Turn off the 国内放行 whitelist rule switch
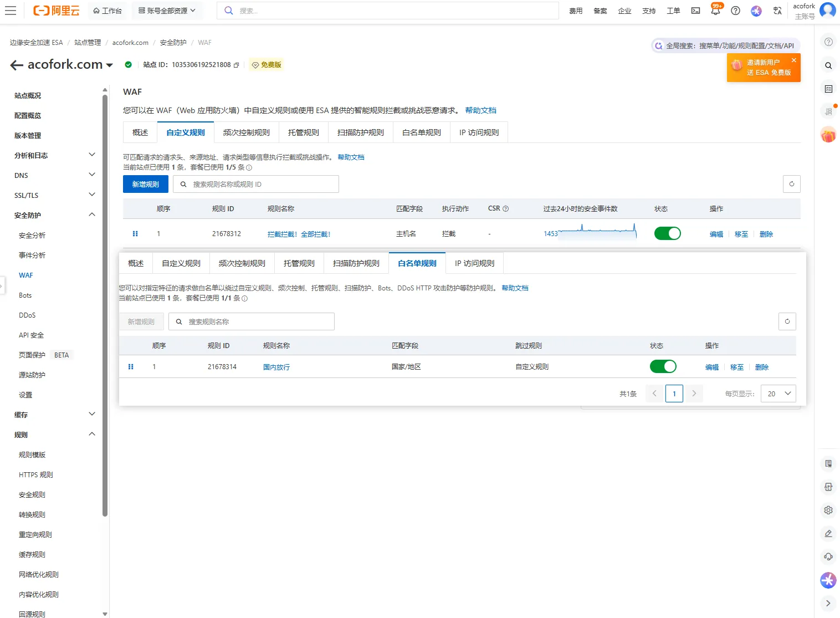The image size is (840, 618). coord(663,366)
